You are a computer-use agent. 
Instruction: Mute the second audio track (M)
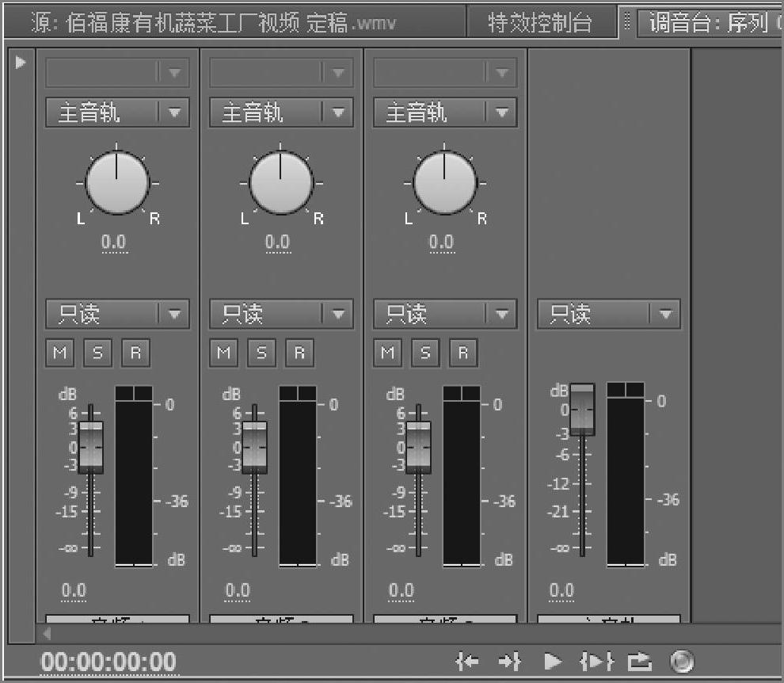click(x=224, y=353)
